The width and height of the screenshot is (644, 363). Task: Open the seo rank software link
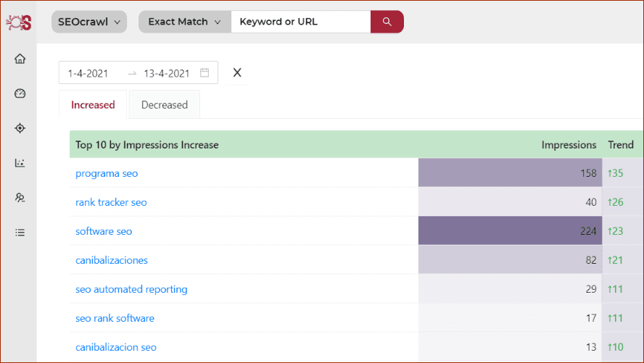pyautogui.click(x=115, y=318)
